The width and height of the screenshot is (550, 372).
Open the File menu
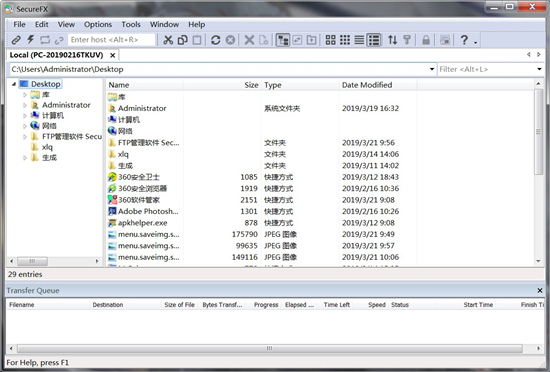19,25
